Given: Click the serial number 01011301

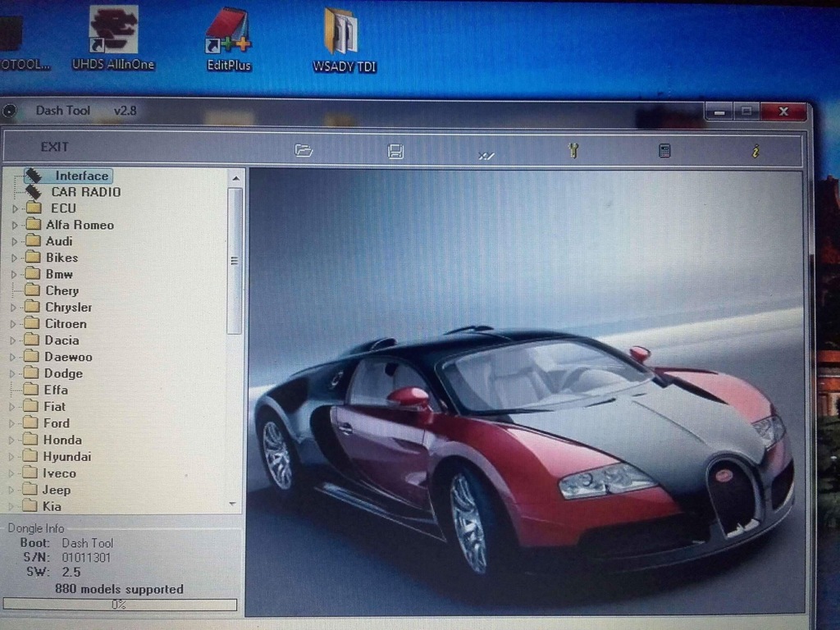Looking at the screenshot, I should (85, 558).
